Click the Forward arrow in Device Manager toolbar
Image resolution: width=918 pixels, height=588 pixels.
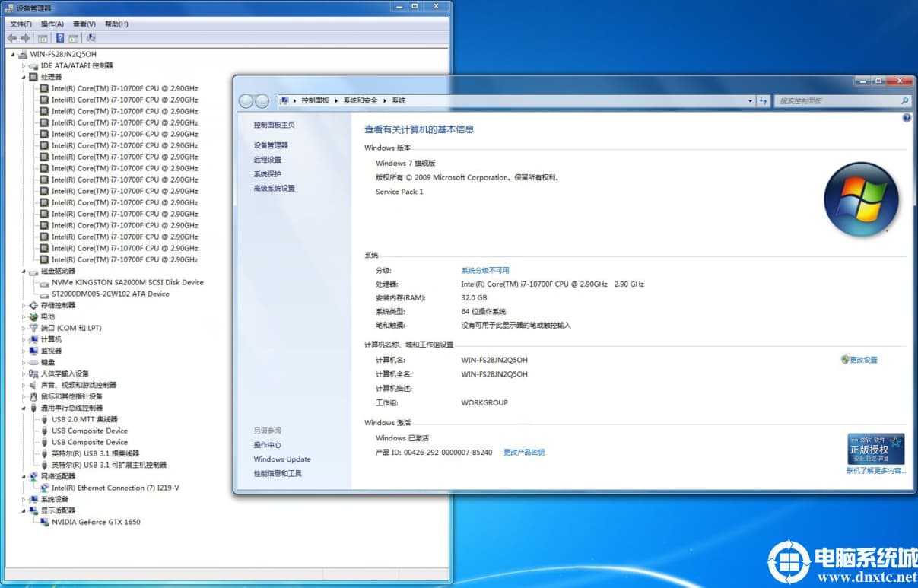click(25, 37)
